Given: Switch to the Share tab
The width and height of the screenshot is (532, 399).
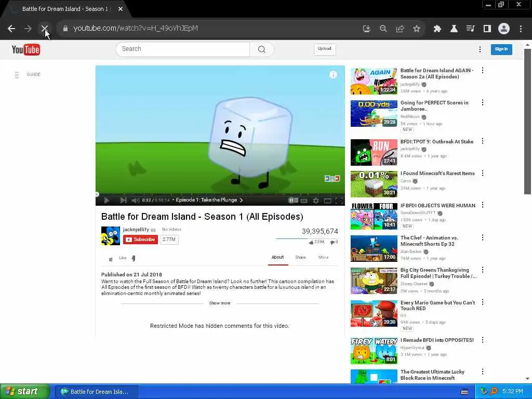Looking at the screenshot, I should [x=300, y=258].
